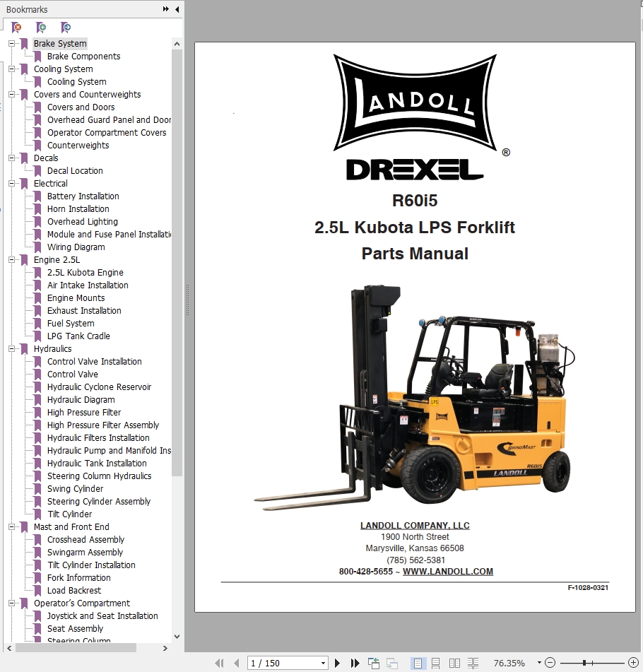Open the page number dropdown
643x672 pixels.
323,664
